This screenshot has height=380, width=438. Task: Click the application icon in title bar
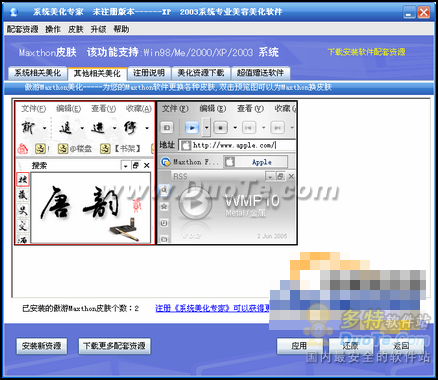pos(14,12)
